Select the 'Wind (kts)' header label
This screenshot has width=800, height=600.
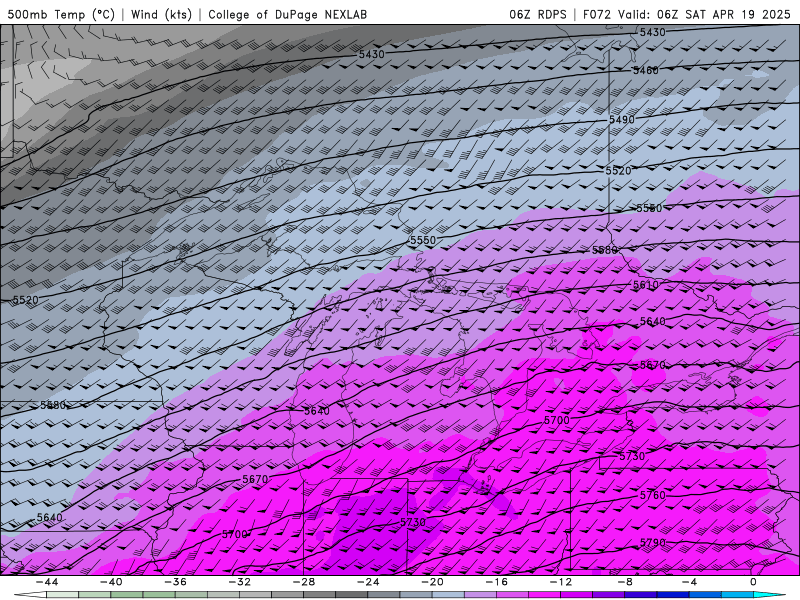pyautogui.click(x=161, y=14)
